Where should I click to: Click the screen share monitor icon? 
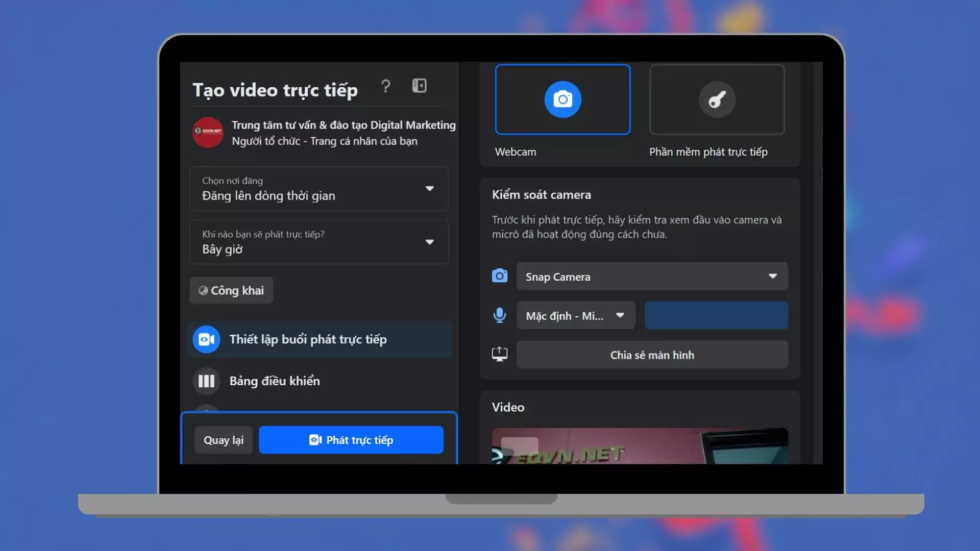[499, 354]
